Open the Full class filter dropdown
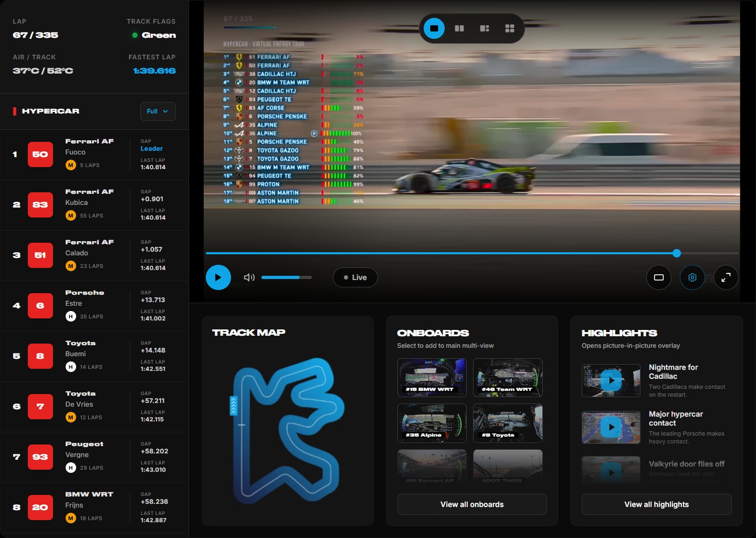Viewport: 756px width, 538px height. pos(157,111)
